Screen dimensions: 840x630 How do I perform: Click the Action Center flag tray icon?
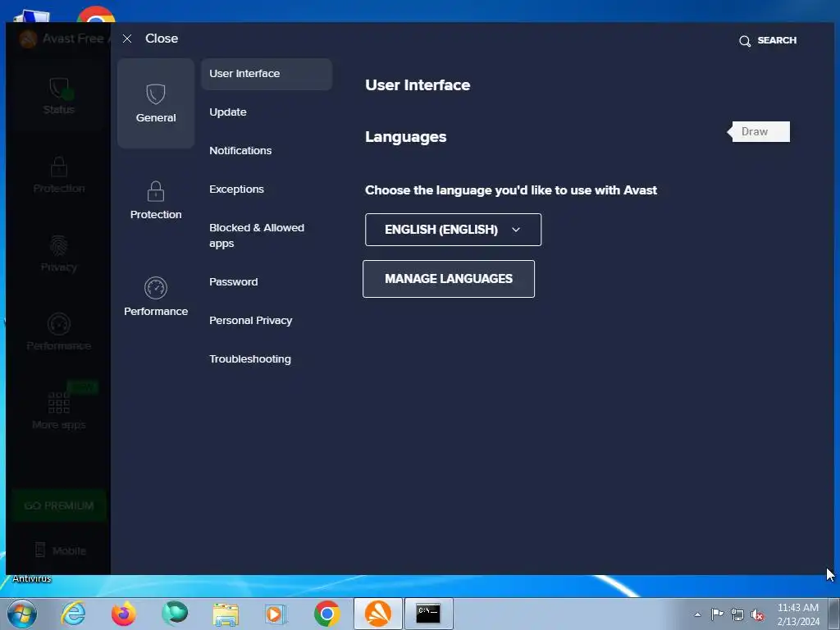pos(717,614)
